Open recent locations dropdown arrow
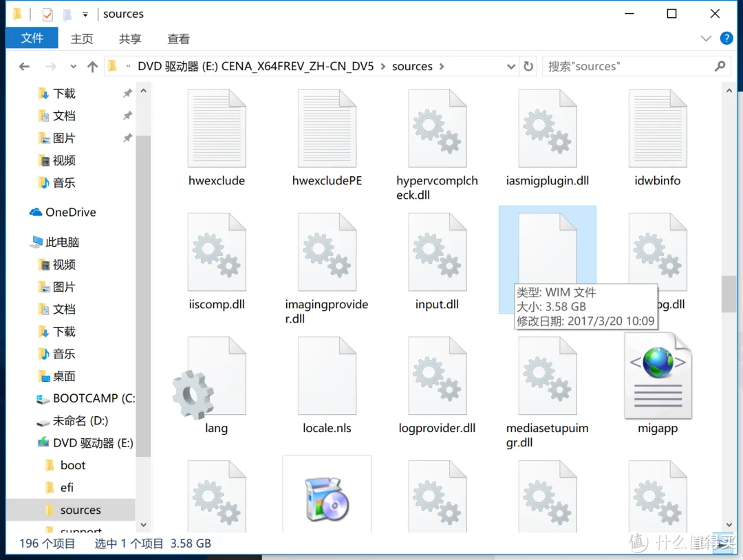Viewport: 743px width, 560px height. tap(73, 66)
